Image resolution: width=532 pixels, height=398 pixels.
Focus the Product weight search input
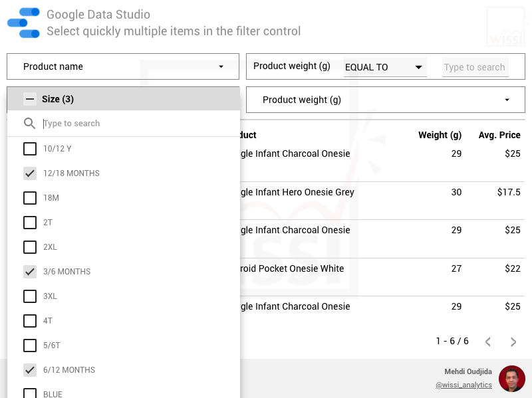(475, 67)
